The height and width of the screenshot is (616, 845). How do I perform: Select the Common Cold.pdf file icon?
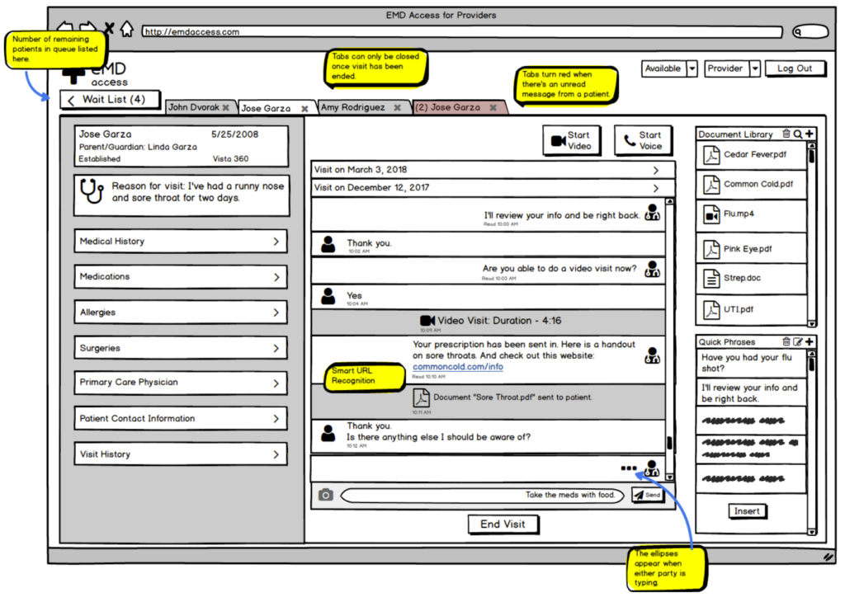click(711, 185)
